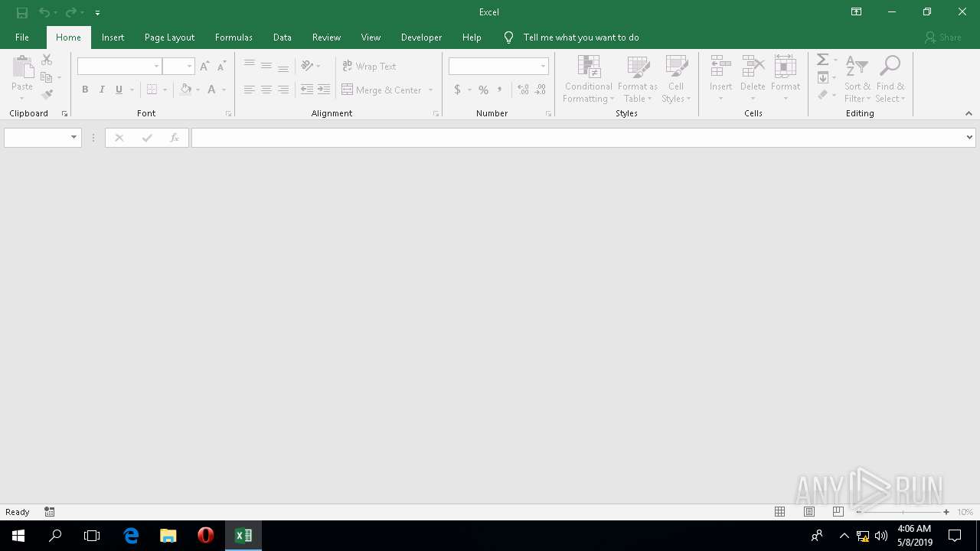Click the macro recording icon in the status bar
980x551 pixels.
pyautogui.click(x=49, y=512)
